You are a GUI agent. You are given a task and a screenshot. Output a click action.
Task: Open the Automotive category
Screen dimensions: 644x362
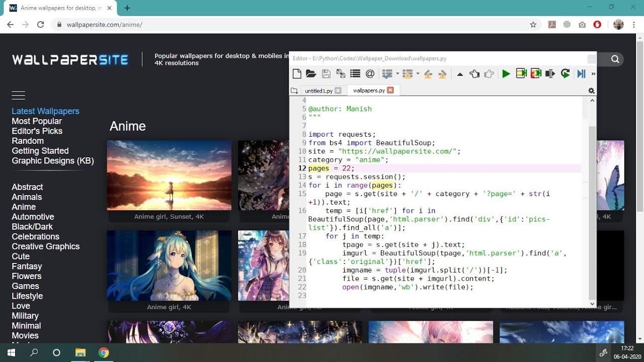coord(33,217)
